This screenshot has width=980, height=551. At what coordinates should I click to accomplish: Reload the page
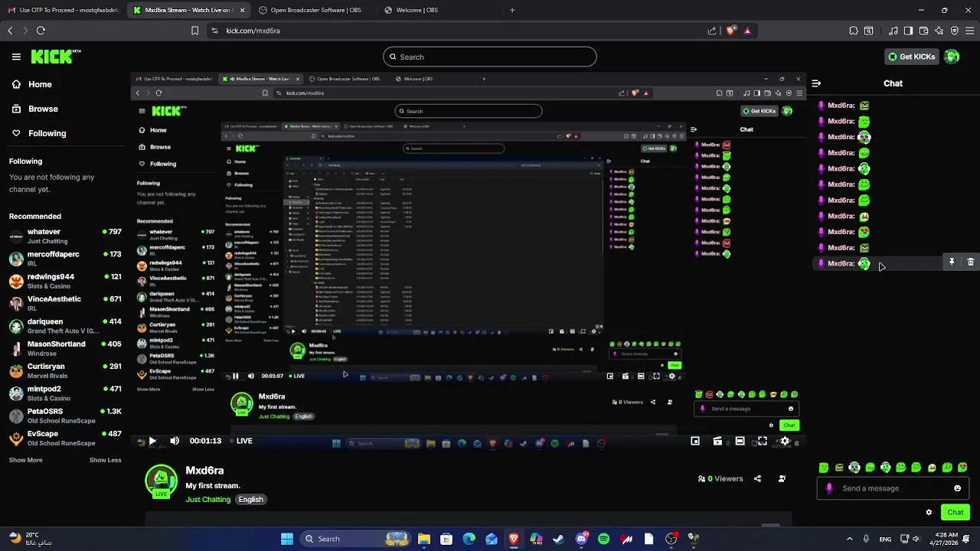[41, 31]
